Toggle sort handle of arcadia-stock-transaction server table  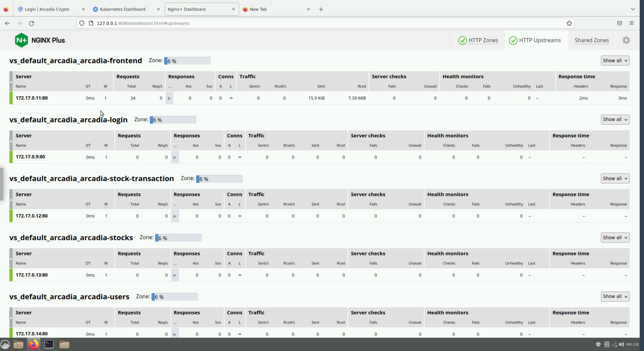[11, 199]
